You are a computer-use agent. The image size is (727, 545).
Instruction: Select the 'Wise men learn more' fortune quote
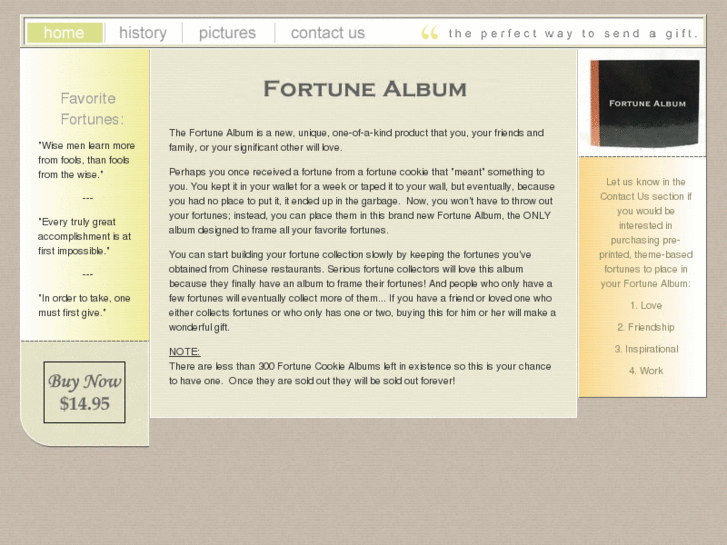pyautogui.click(x=86, y=160)
